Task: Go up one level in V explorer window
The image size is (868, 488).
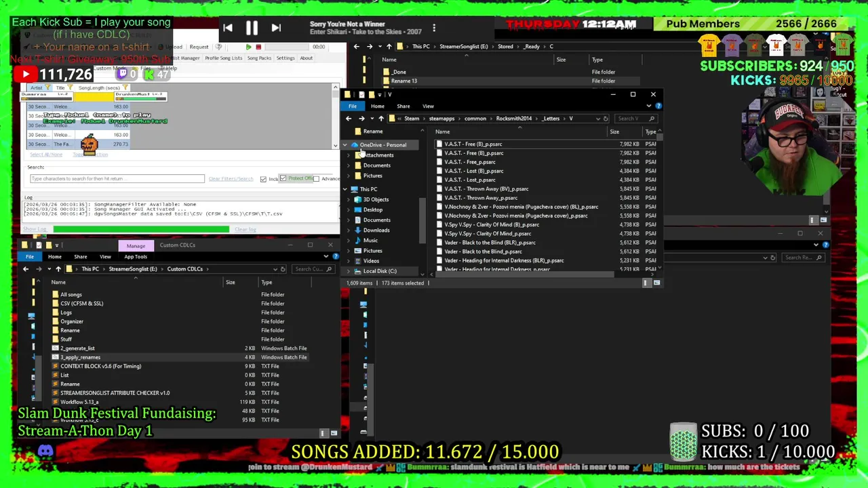Action: [x=381, y=119]
